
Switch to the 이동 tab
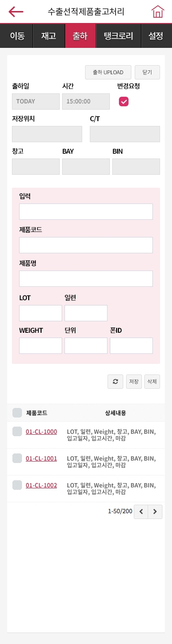(16, 36)
